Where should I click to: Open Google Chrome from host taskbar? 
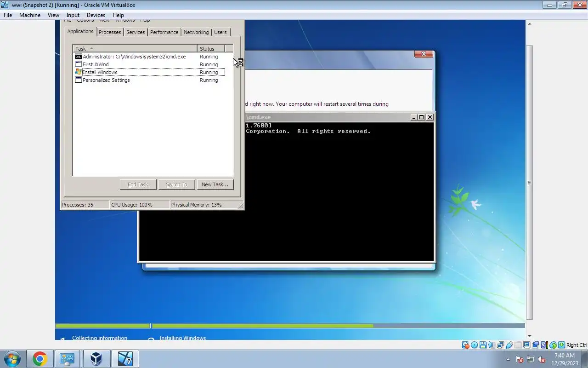pos(40,359)
